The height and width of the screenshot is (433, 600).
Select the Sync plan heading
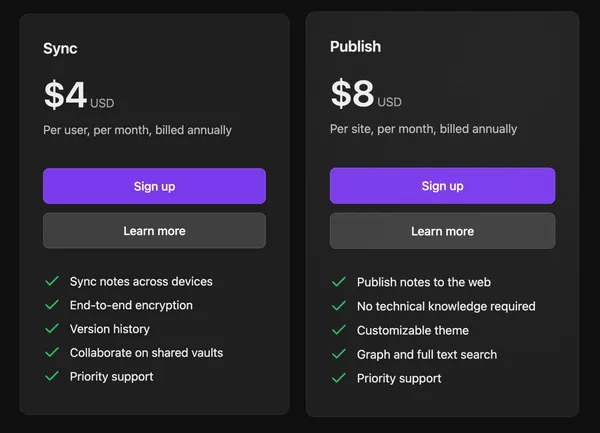tap(60, 48)
